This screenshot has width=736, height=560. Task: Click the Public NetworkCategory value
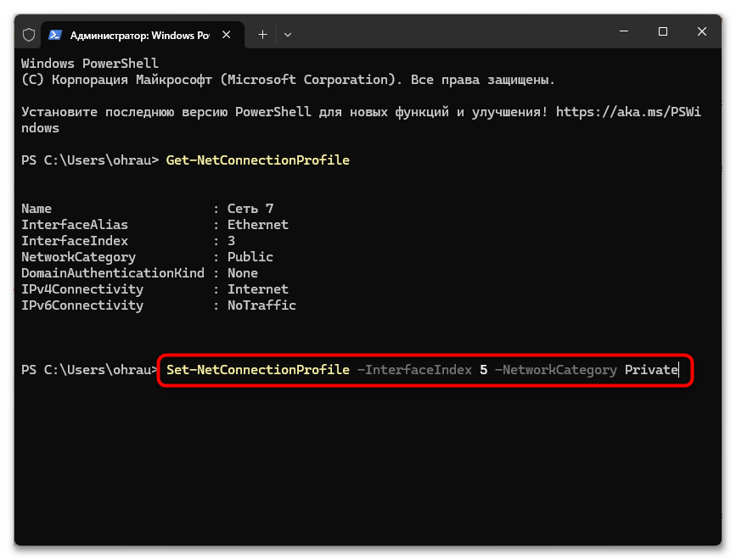tap(250, 257)
